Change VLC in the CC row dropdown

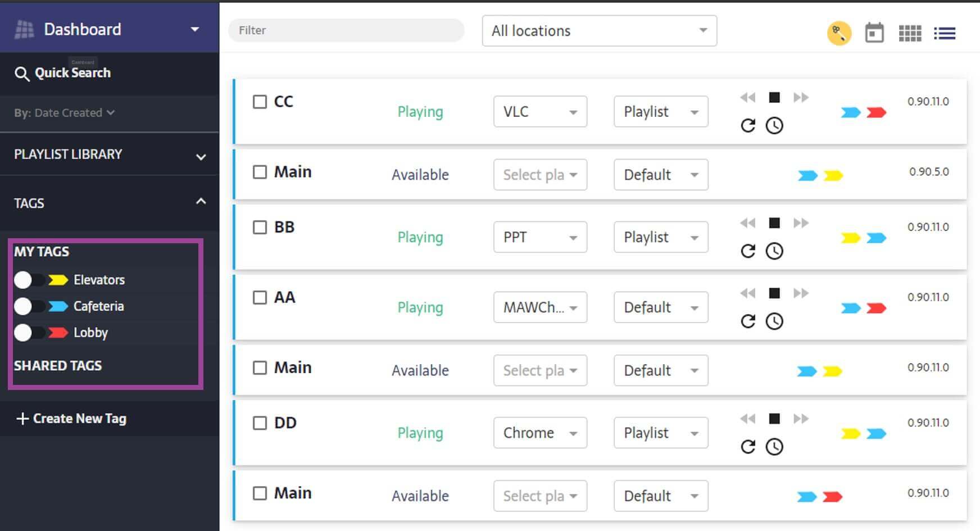539,111
